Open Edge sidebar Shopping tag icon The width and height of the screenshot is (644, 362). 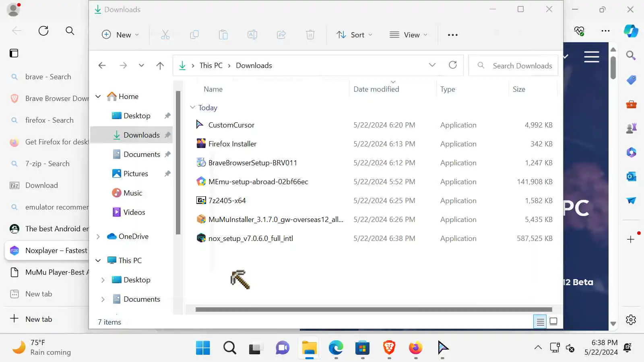click(x=631, y=80)
